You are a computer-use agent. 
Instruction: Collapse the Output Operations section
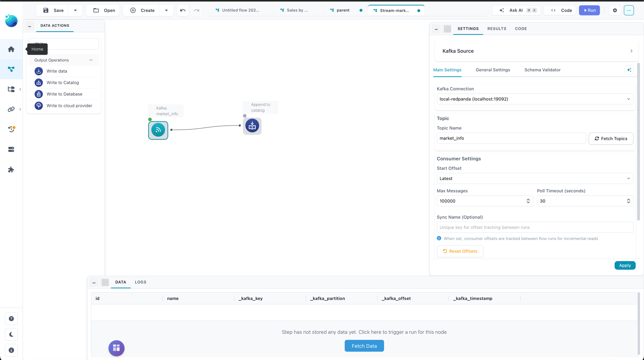(x=91, y=60)
